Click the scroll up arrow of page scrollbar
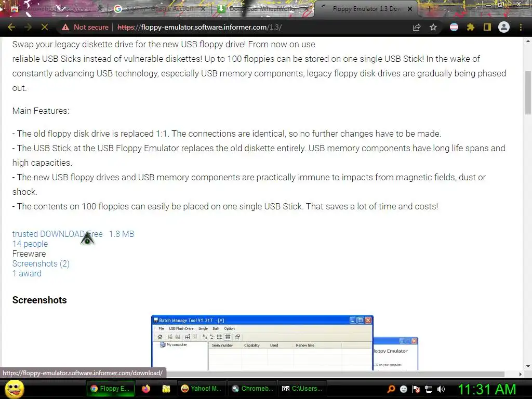 [528, 41]
